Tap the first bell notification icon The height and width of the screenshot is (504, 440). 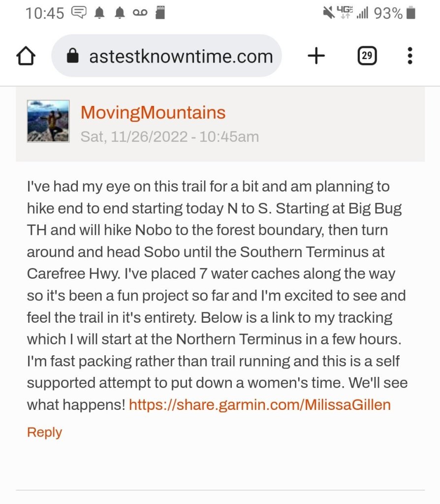pyautogui.click(x=100, y=13)
